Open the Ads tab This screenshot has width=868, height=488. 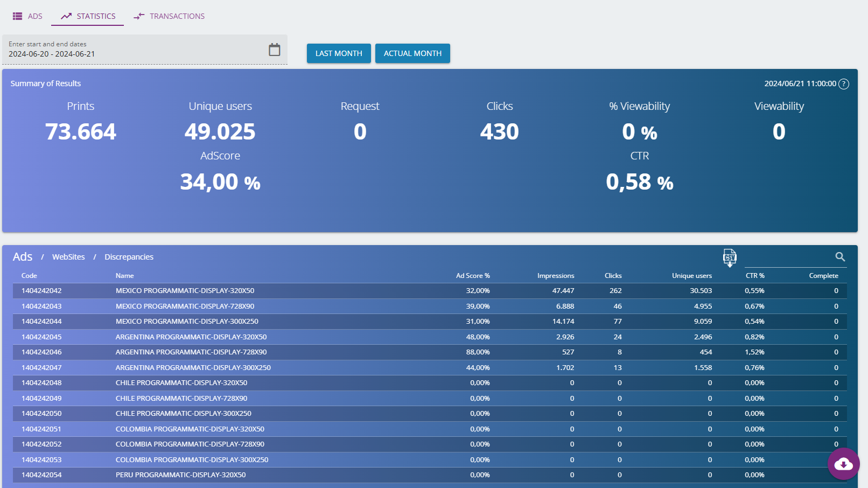(x=27, y=16)
